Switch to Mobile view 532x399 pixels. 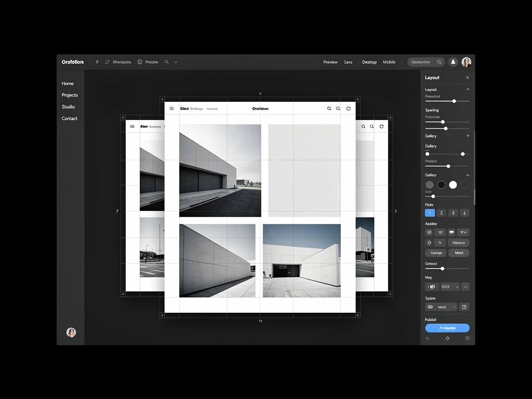coord(389,62)
